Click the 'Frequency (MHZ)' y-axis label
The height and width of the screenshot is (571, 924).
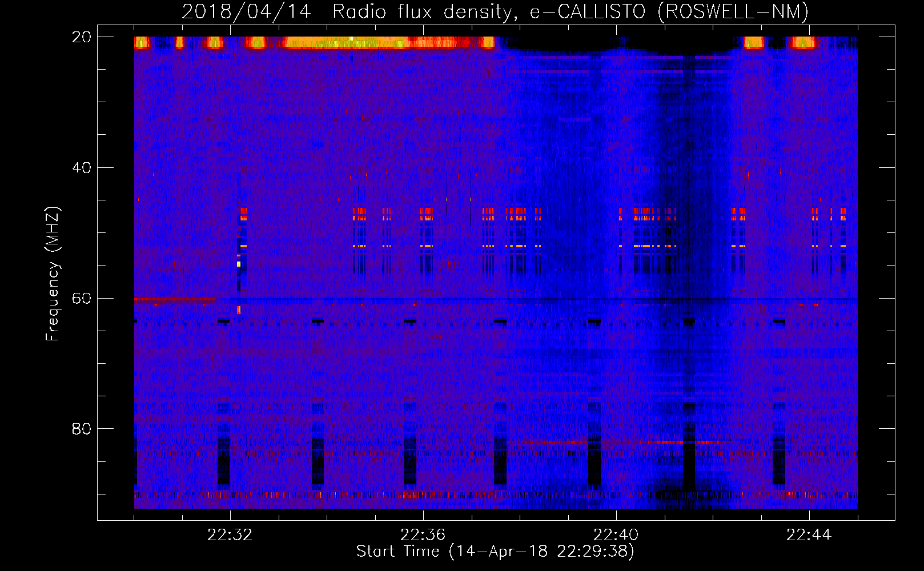[53, 274]
